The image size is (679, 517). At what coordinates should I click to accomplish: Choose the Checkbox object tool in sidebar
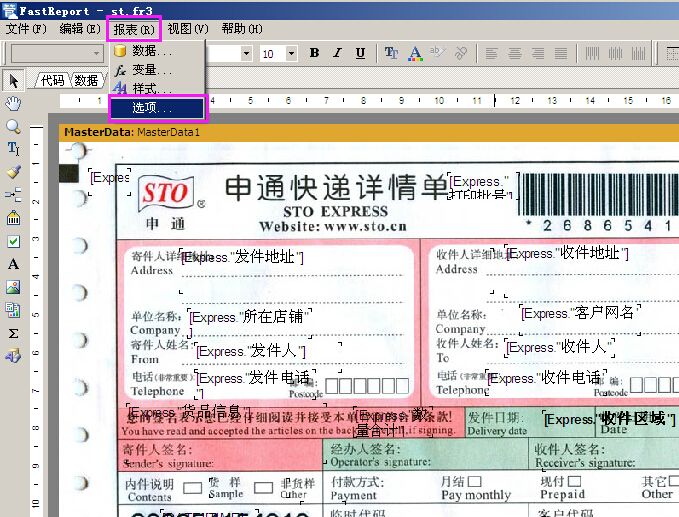click(x=13, y=241)
